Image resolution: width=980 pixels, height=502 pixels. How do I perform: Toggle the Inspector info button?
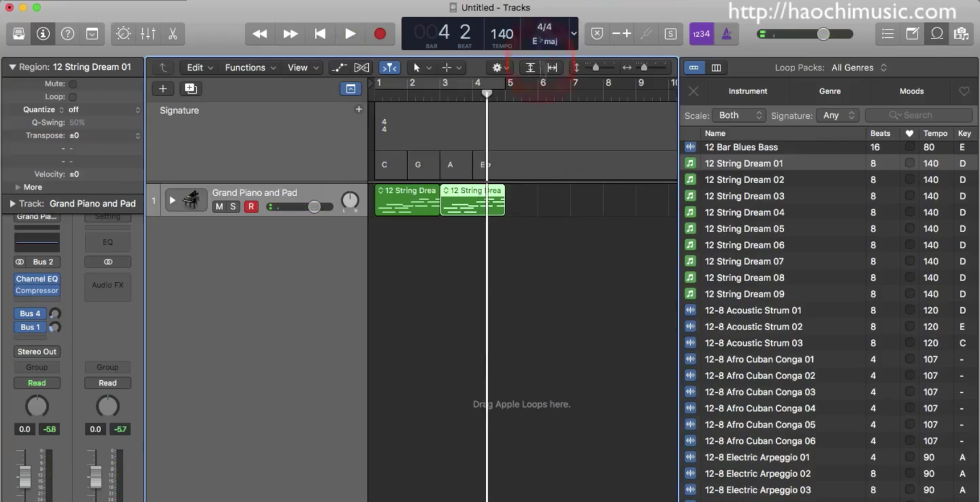point(43,34)
